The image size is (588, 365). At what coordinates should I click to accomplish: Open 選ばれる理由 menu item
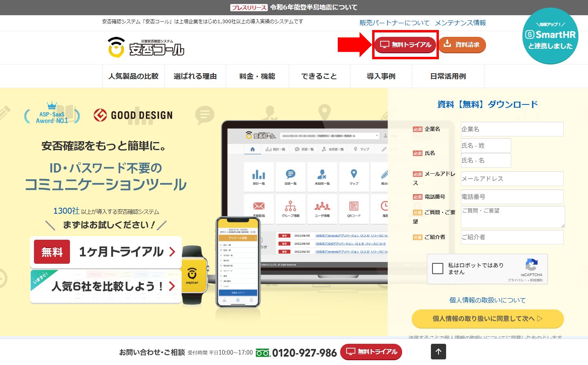[195, 76]
